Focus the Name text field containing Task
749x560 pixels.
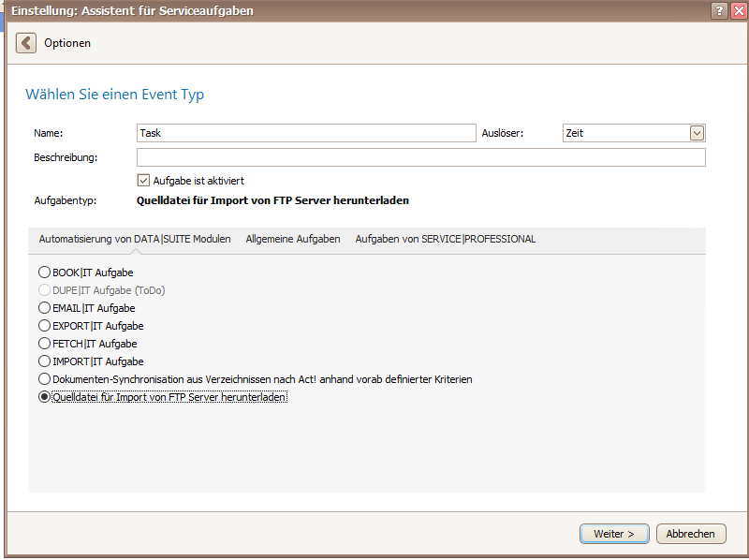click(306, 133)
